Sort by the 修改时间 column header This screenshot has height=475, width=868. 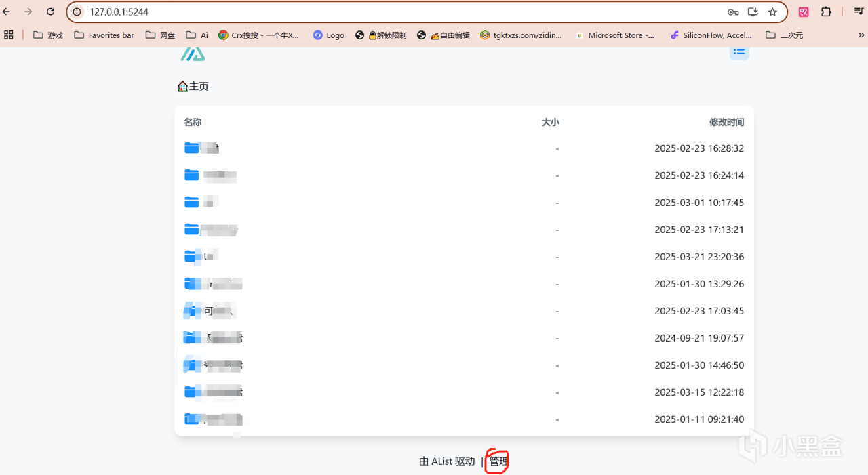coord(726,122)
